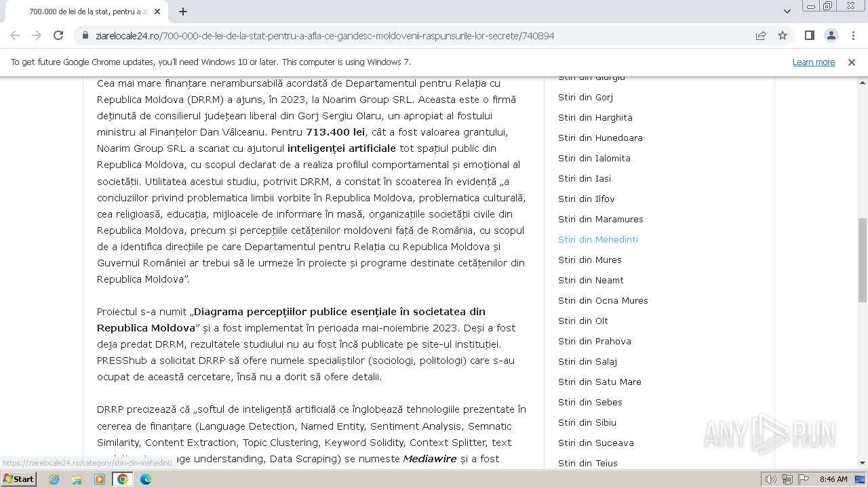Image resolution: width=868 pixels, height=488 pixels.
Task: Open the Windows Start menu
Action: point(18,479)
